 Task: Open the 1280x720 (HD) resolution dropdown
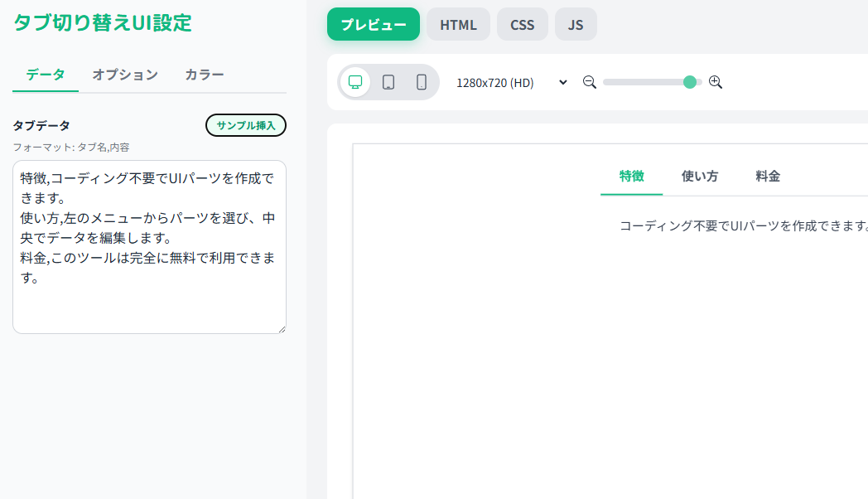pyautogui.click(x=511, y=83)
